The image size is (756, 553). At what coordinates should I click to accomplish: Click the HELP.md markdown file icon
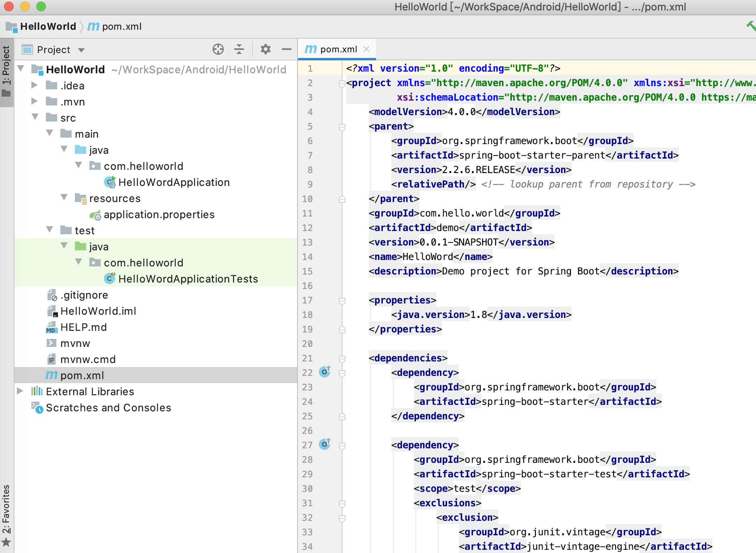click(51, 327)
